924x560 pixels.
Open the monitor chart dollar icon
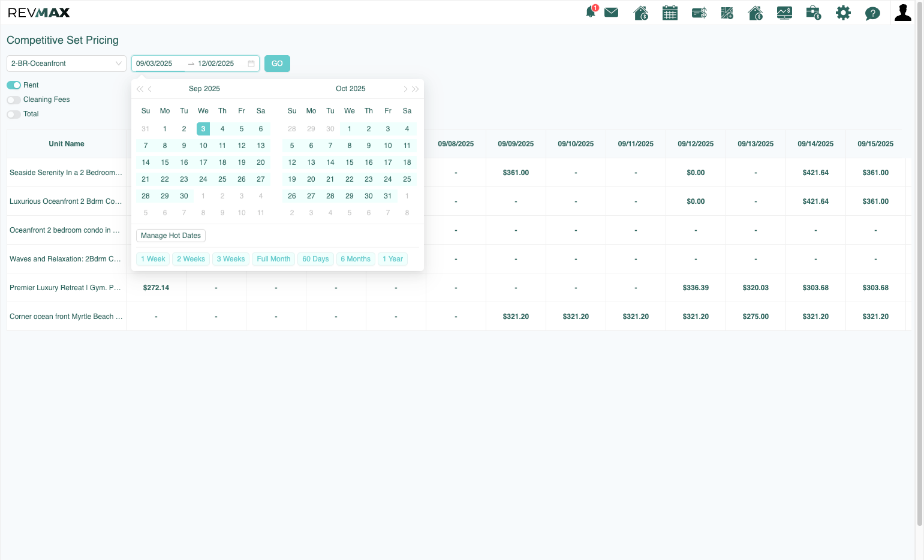784,13
